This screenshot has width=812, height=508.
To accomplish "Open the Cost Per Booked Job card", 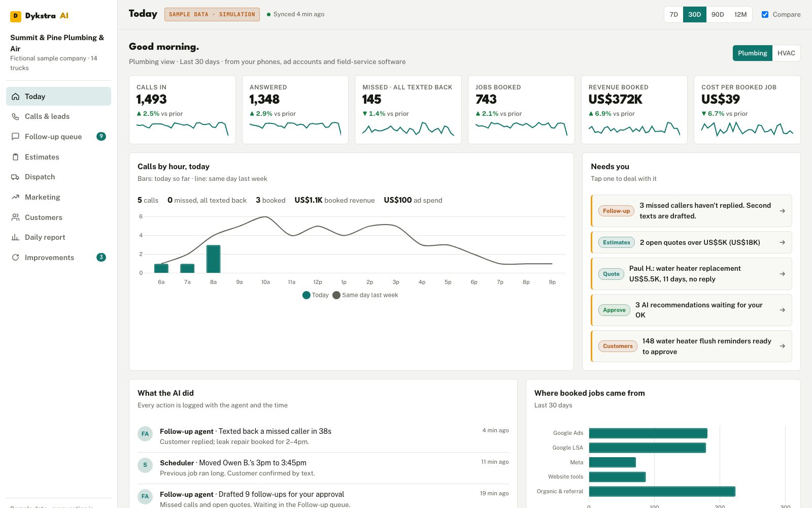I will (x=747, y=110).
